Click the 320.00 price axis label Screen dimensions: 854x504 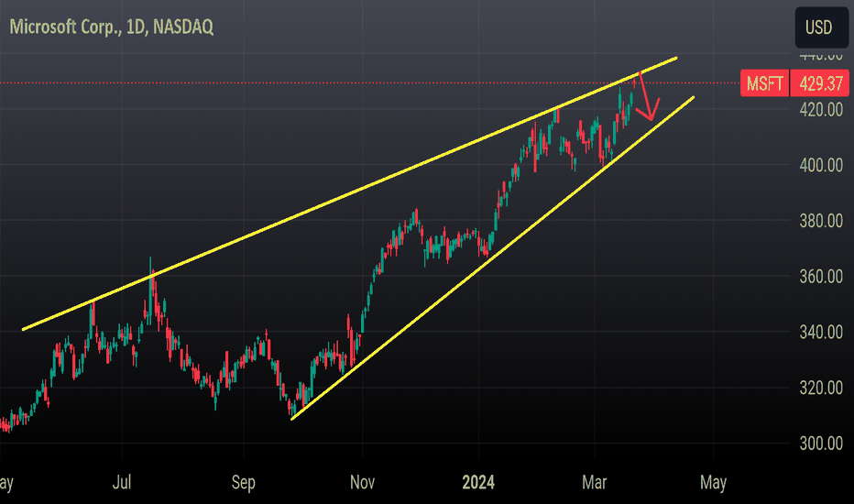[821, 388]
